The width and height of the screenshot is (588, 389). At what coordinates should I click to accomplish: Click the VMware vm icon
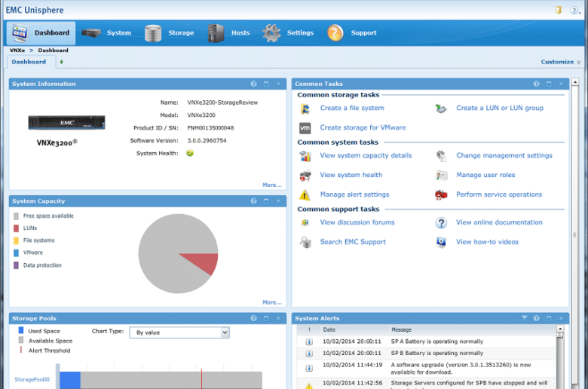[x=305, y=128]
